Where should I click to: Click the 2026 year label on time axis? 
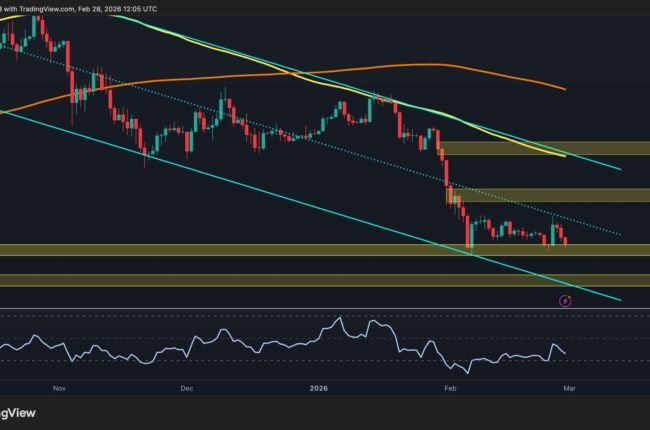pos(320,384)
